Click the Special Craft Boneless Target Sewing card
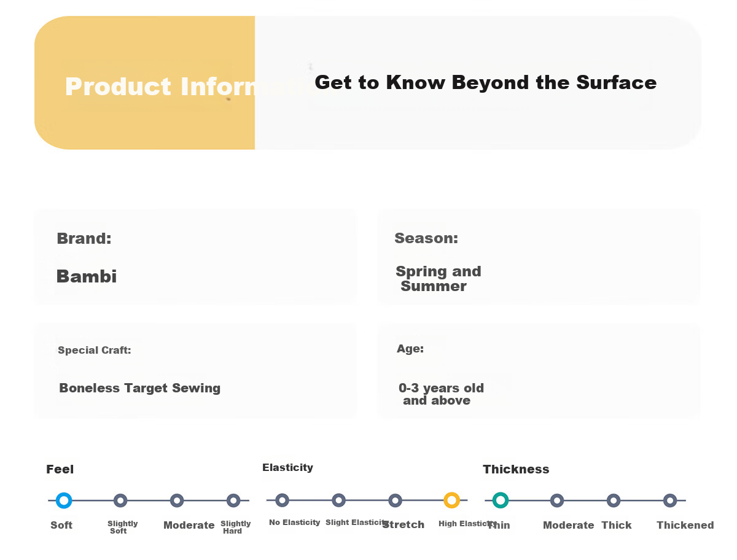The height and width of the screenshot is (560, 737). [x=195, y=371]
